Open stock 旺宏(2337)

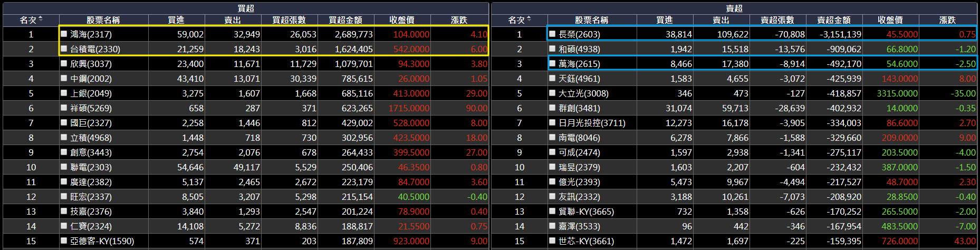tap(91, 197)
